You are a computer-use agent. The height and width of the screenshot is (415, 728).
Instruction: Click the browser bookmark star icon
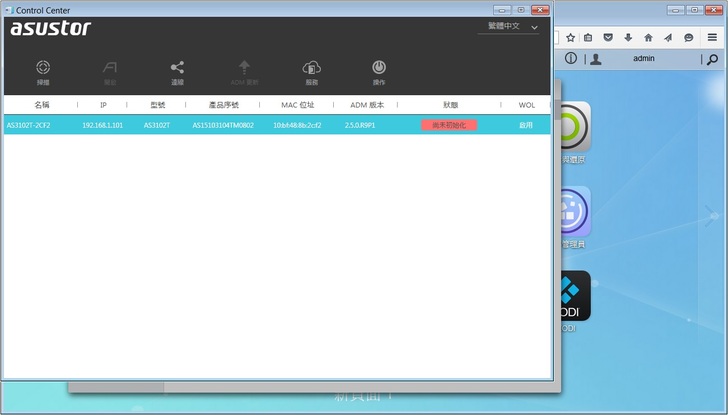coord(570,37)
